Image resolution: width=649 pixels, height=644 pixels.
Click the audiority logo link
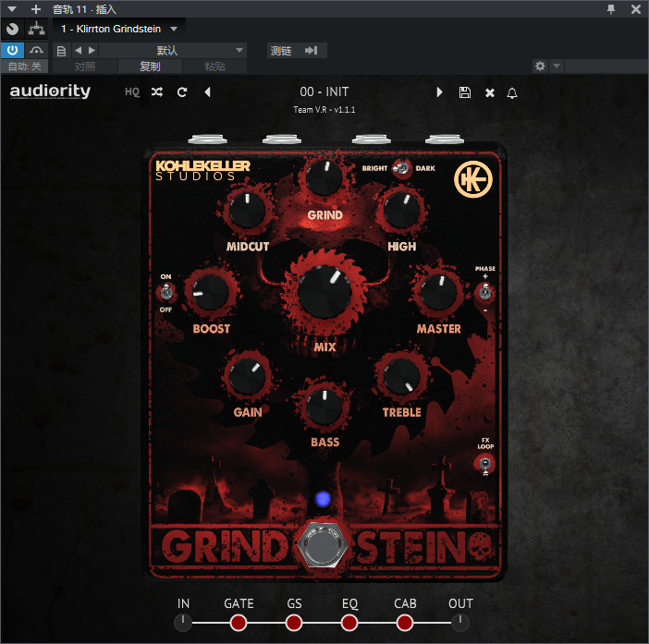click(50, 91)
